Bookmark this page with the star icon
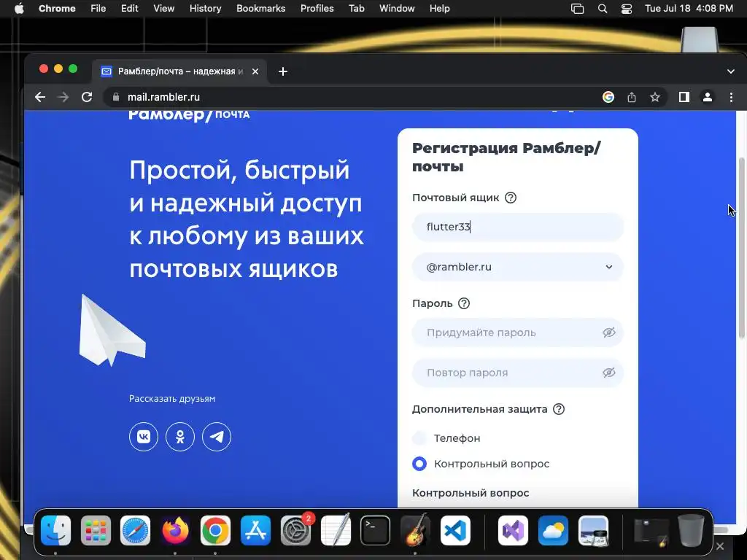The width and height of the screenshot is (747, 560). [655, 97]
